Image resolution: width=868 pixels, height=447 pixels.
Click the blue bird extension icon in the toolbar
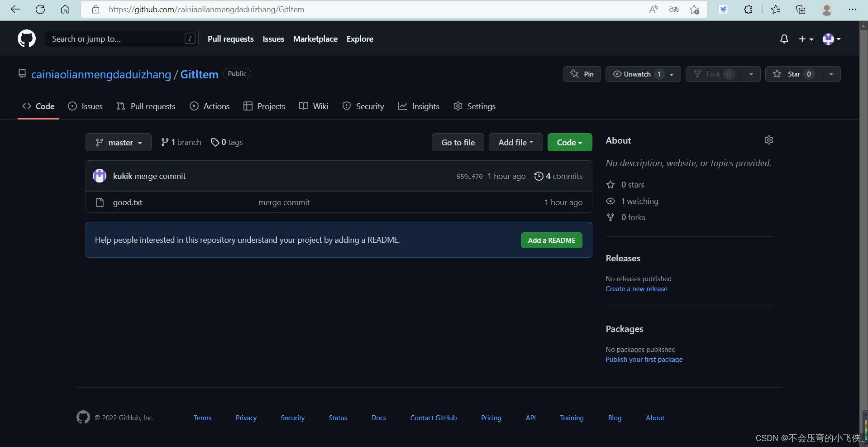tap(724, 10)
